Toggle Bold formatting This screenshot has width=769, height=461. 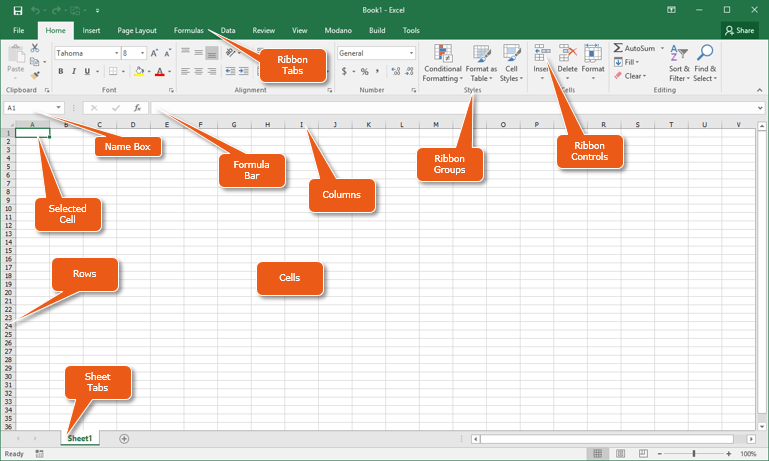point(60,72)
